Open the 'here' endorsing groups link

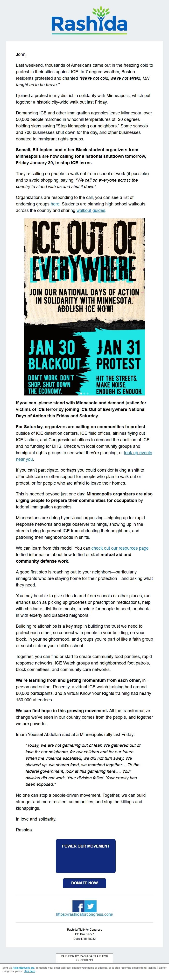point(55,204)
